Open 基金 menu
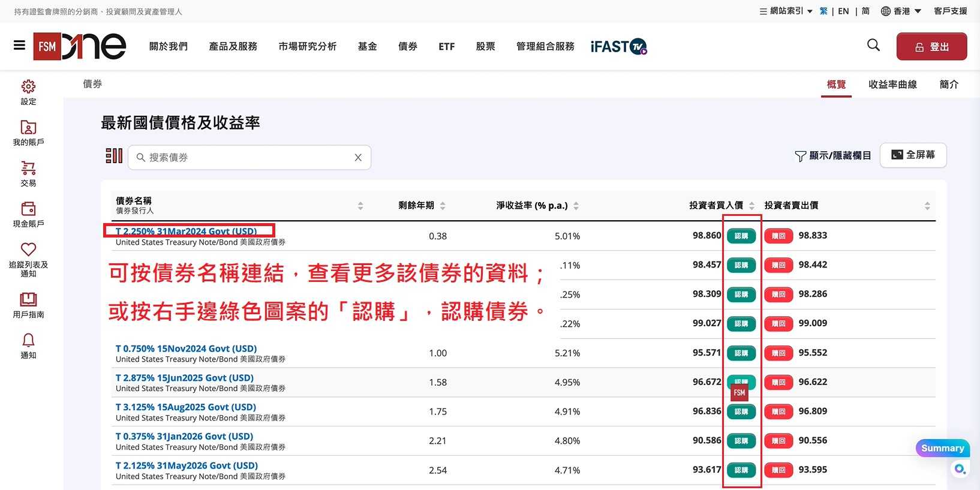 pos(368,46)
